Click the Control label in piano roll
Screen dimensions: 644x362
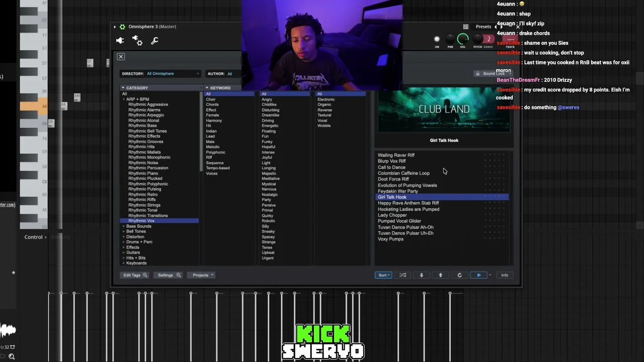(34, 237)
